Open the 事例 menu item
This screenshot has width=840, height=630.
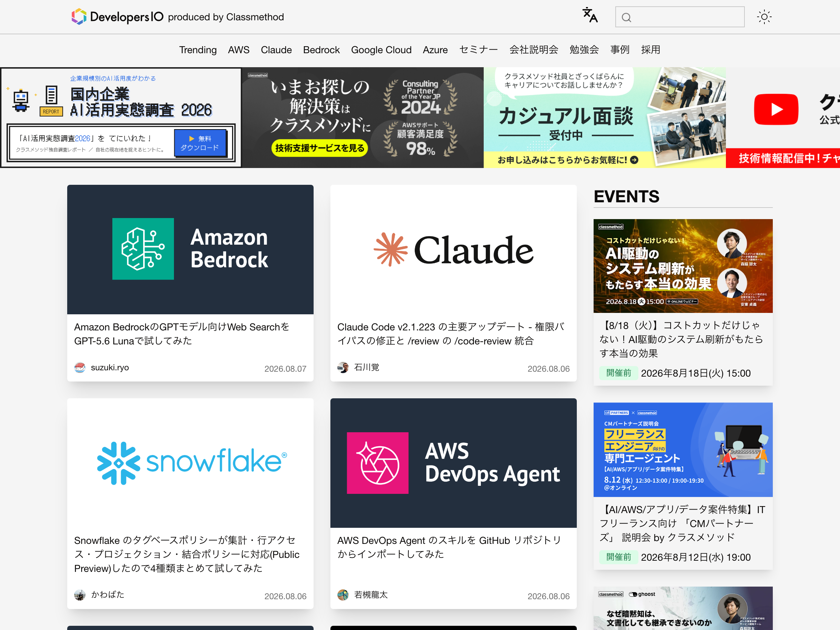click(620, 50)
